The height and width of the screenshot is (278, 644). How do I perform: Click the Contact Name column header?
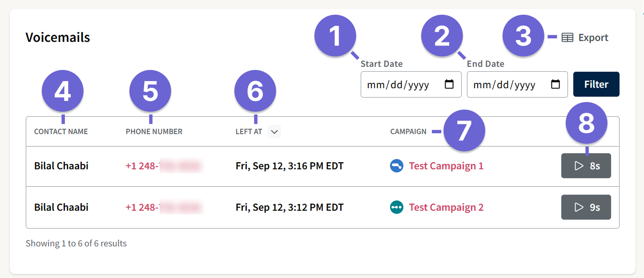pos(61,132)
